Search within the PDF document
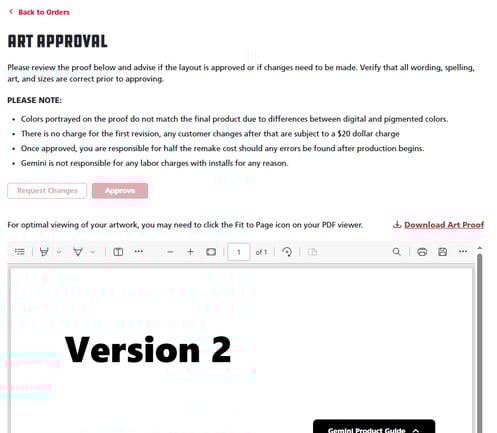 397,252
